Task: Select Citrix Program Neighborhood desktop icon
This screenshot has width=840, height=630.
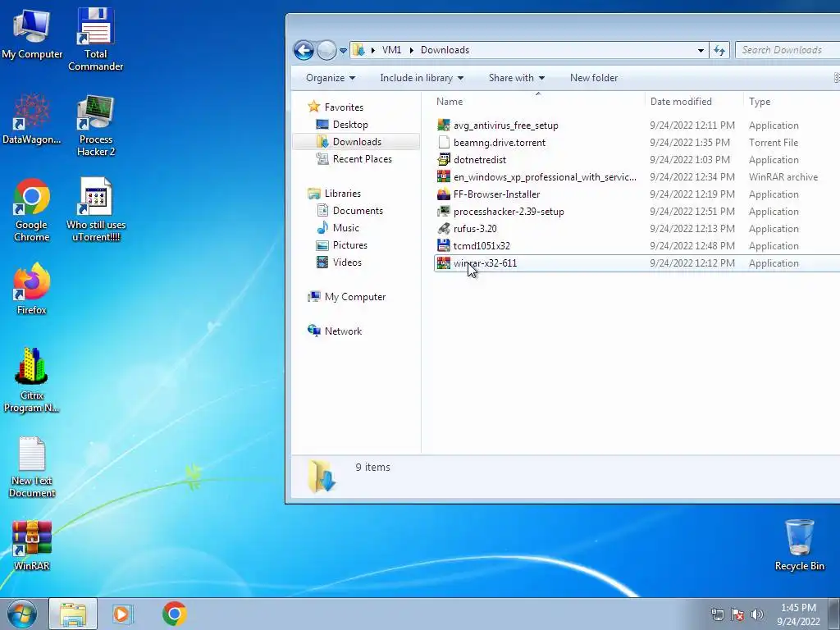Action: click(32, 381)
